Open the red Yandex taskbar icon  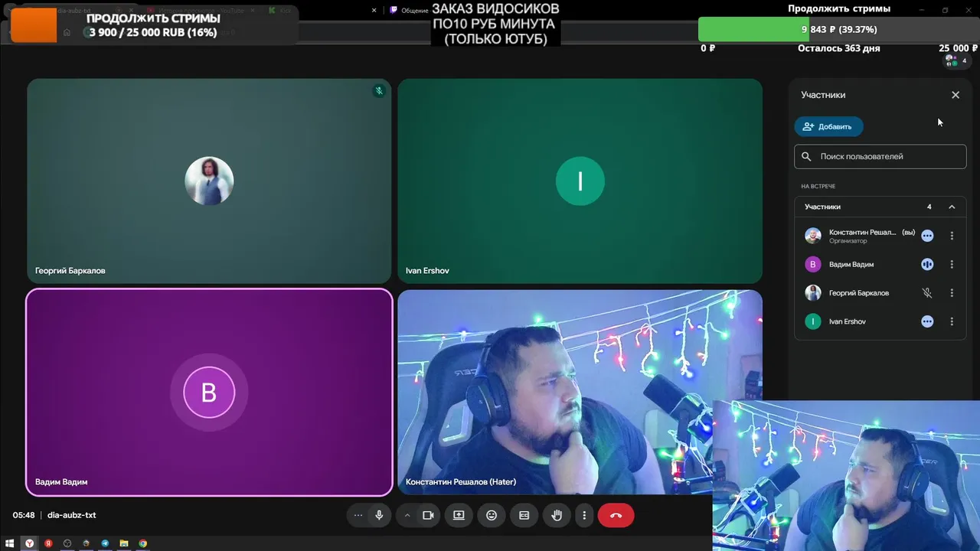pyautogui.click(x=48, y=543)
